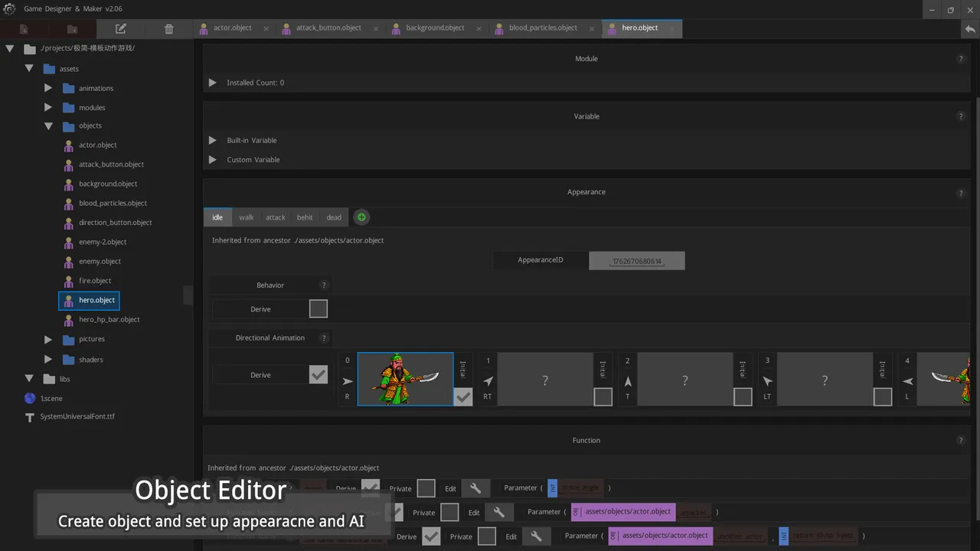The image size is (980, 551).
Task: Switch to the background.object tab
Action: click(435, 28)
